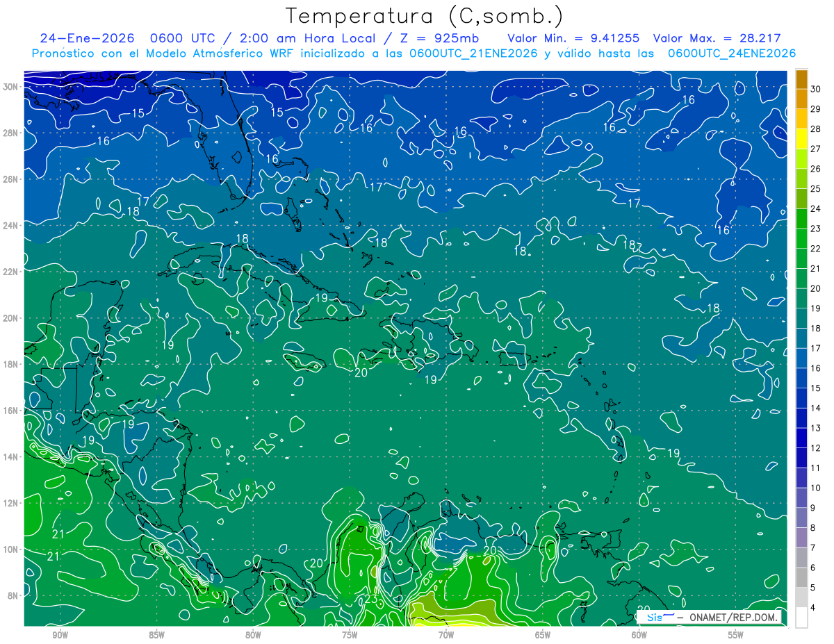
Task: Click the "85W" longitude label
Action: coord(156,635)
